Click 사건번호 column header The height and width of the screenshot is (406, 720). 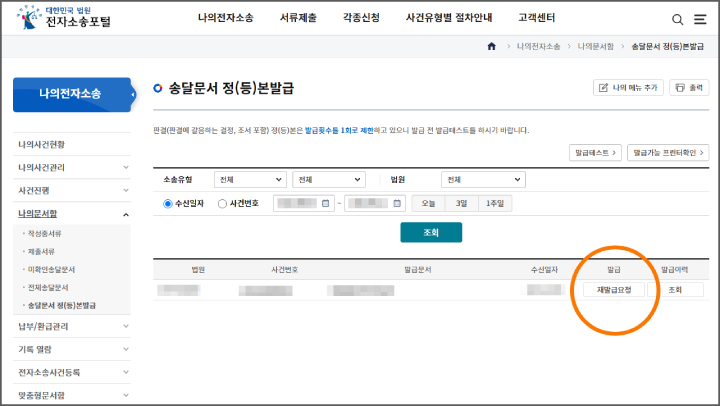(x=285, y=270)
